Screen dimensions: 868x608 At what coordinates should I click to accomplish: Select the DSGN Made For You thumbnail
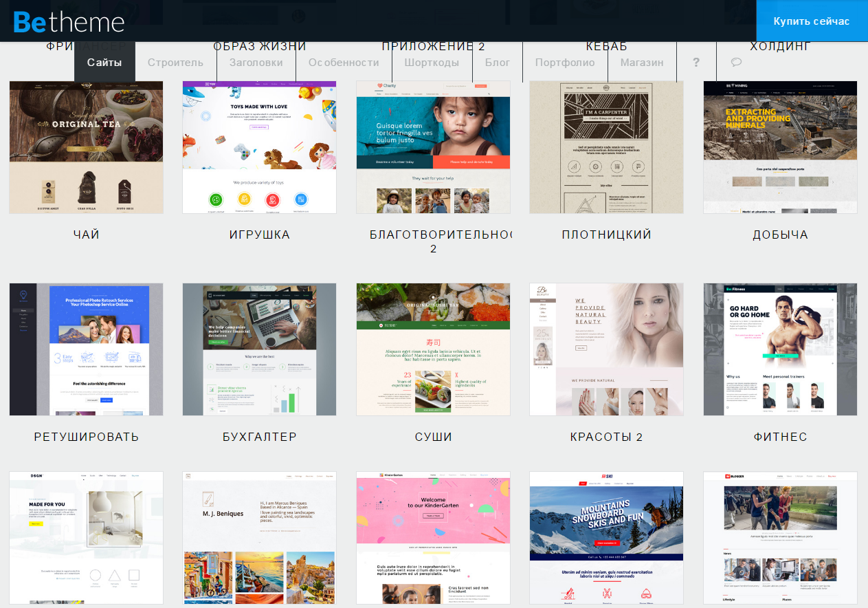coord(87,538)
